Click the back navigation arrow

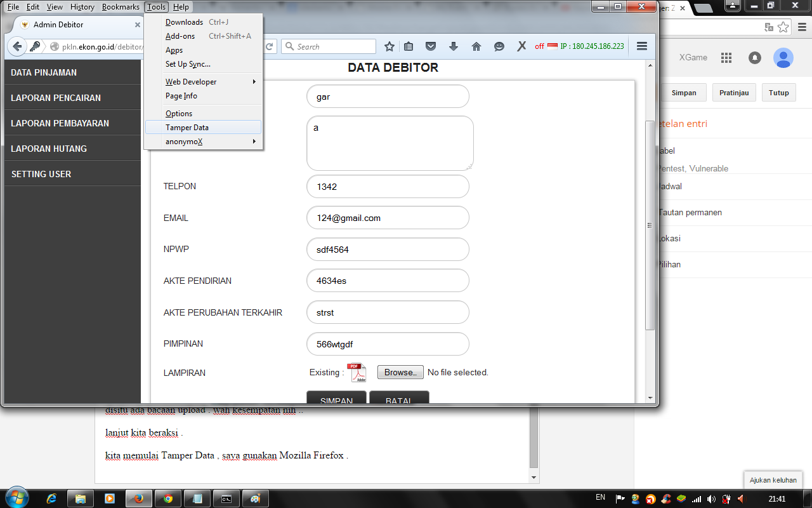click(x=16, y=46)
